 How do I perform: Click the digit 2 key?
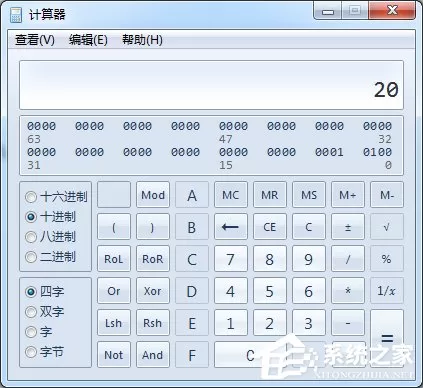pyautogui.click(x=270, y=323)
